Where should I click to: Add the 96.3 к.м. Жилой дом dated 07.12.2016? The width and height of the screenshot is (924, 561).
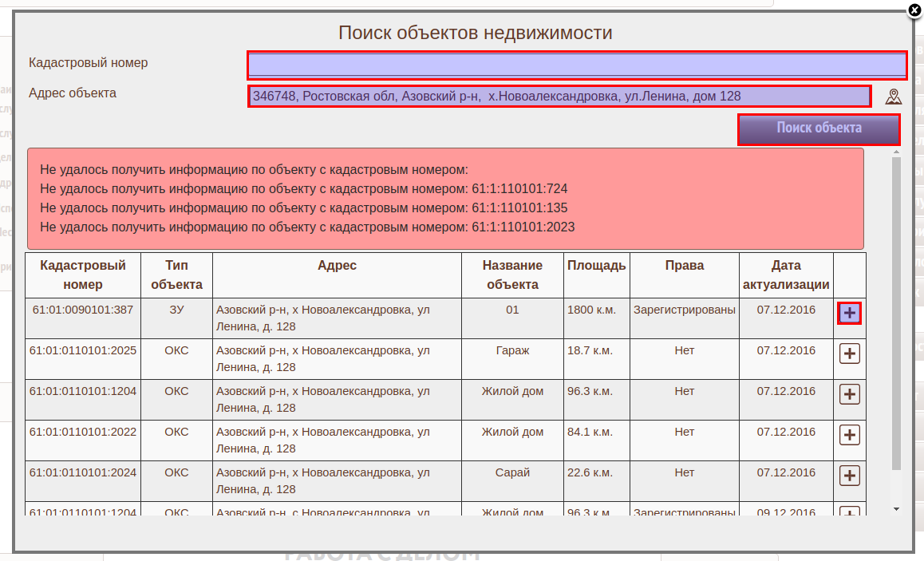point(850,394)
